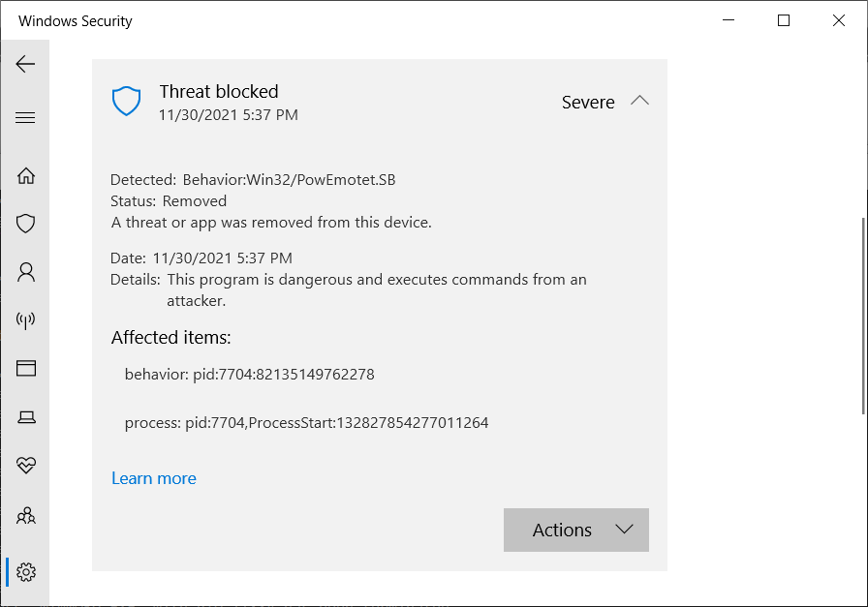Screen dimensions: 868x607
Task: Click the vertical scrollbar thumb
Action: (863, 315)
